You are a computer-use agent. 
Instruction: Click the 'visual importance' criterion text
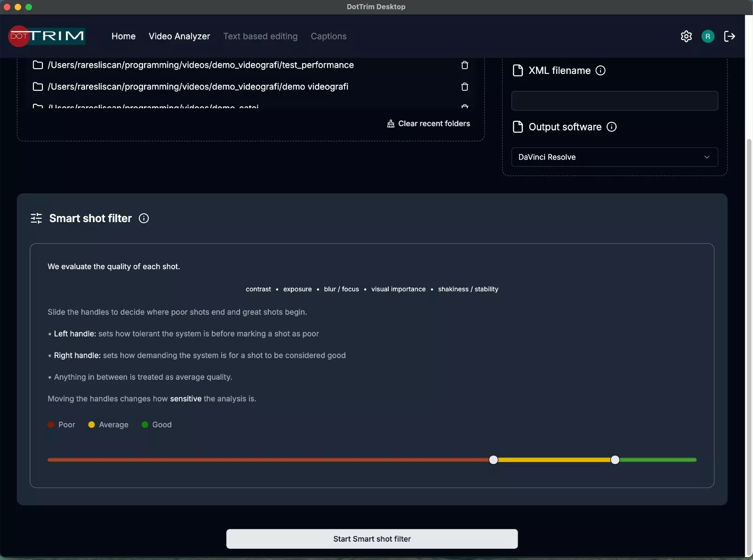[398, 289]
